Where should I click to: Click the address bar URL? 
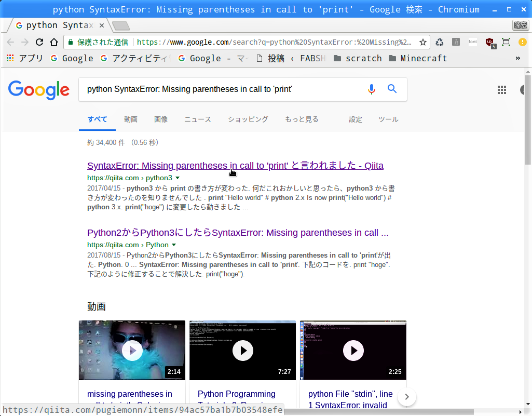point(274,42)
